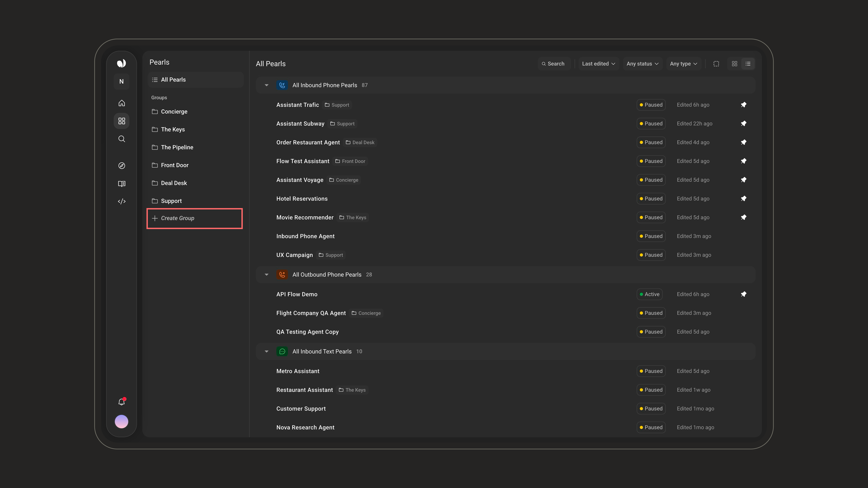This screenshot has width=868, height=488.
Task: Open the documentation book icon
Action: (122, 184)
